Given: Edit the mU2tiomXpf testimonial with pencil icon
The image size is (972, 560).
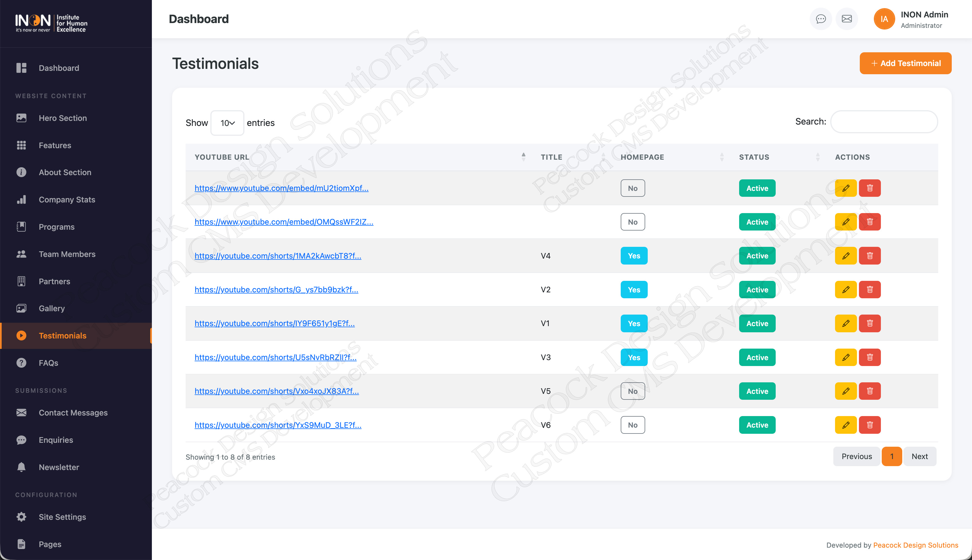Looking at the screenshot, I should (845, 188).
